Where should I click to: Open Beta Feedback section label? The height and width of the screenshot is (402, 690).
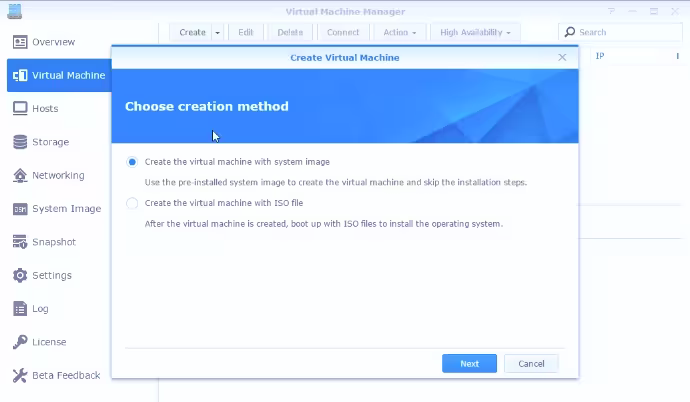(66, 376)
